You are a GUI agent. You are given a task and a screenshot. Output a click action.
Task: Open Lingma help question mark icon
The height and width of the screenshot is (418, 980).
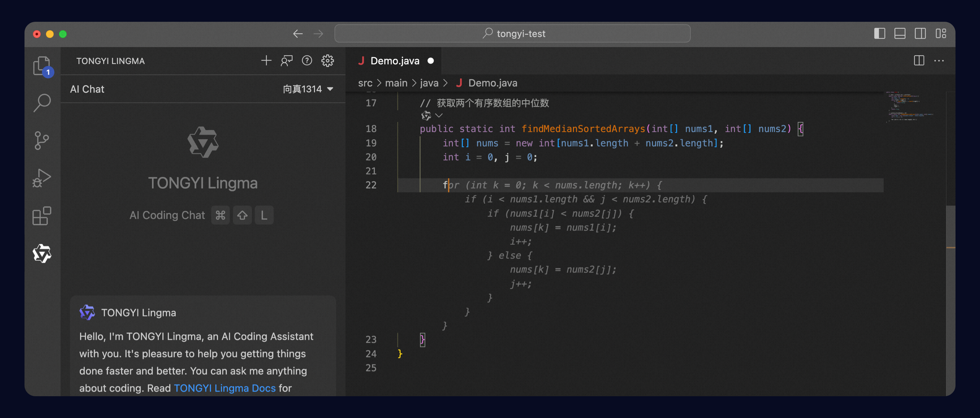(x=307, y=61)
